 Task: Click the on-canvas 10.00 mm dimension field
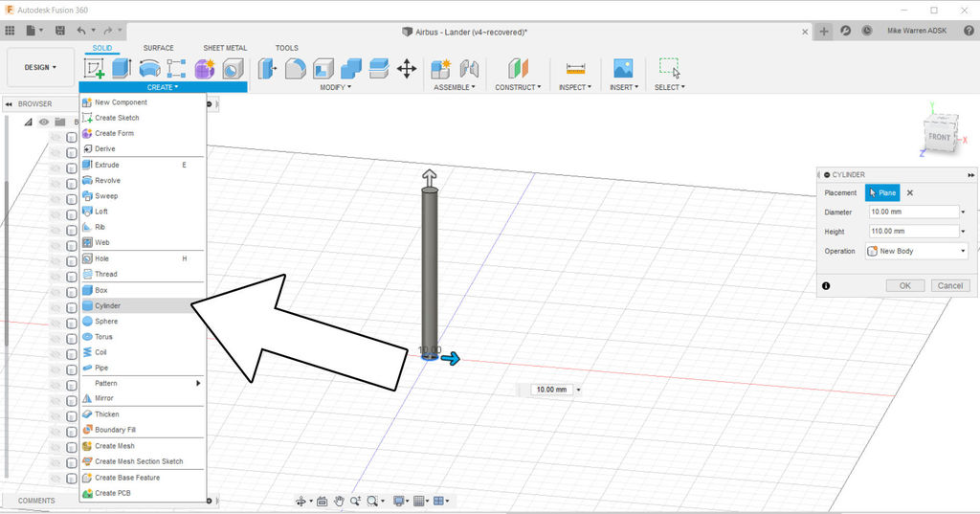click(x=551, y=390)
